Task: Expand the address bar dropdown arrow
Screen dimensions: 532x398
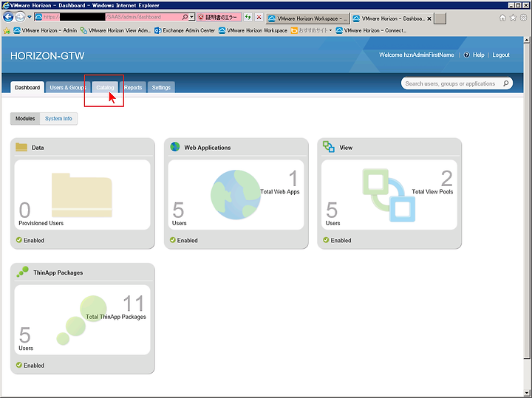Action: (191, 16)
